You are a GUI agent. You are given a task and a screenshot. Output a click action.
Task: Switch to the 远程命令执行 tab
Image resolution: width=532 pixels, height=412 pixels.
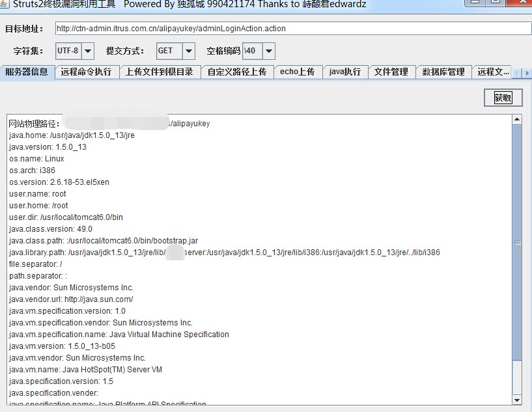click(x=86, y=72)
